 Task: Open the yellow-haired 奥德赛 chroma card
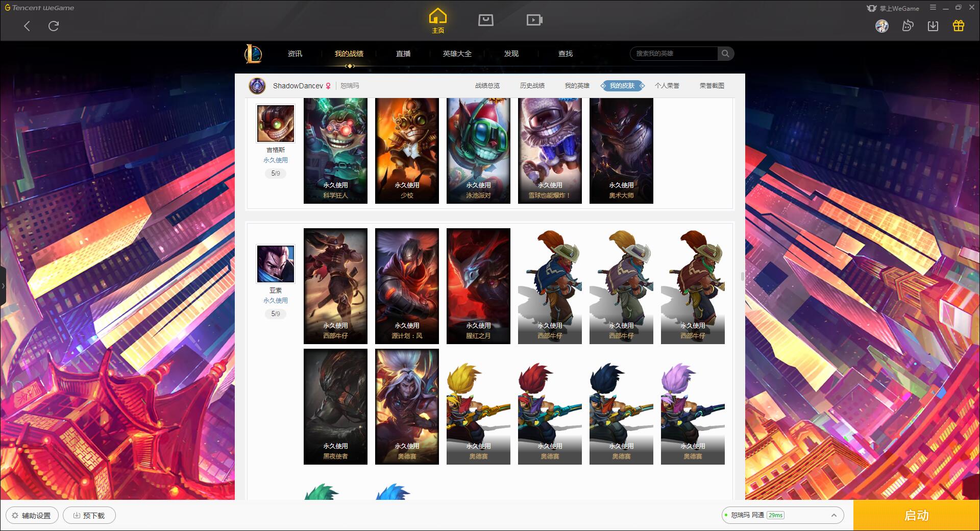[478, 406]
